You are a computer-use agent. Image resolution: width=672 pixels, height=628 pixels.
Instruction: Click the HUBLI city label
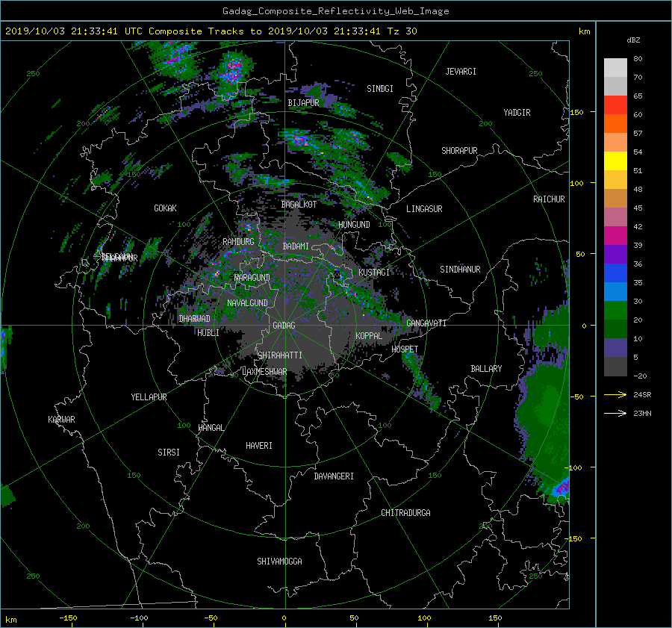(x=208, y=333)
